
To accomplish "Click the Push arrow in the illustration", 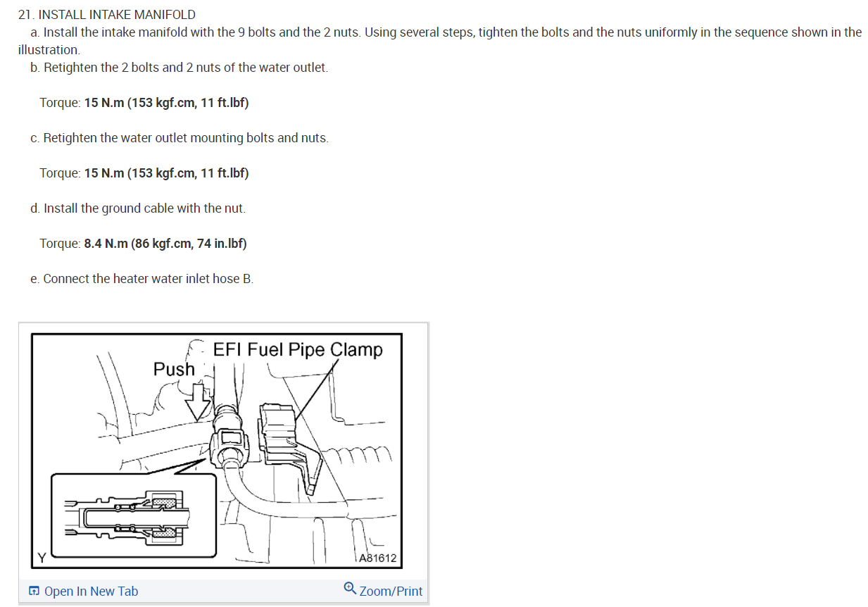I will (201, 401).
